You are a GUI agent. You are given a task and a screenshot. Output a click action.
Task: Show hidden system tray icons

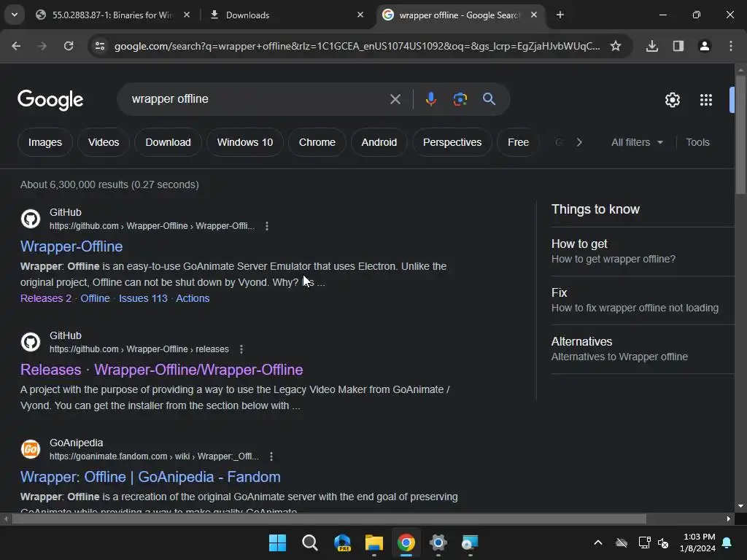point(598,542)
